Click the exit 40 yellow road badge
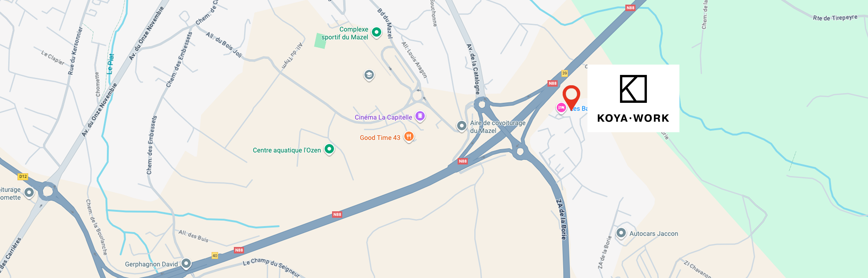Screen dimensions: 868x278 click(215, 256)
